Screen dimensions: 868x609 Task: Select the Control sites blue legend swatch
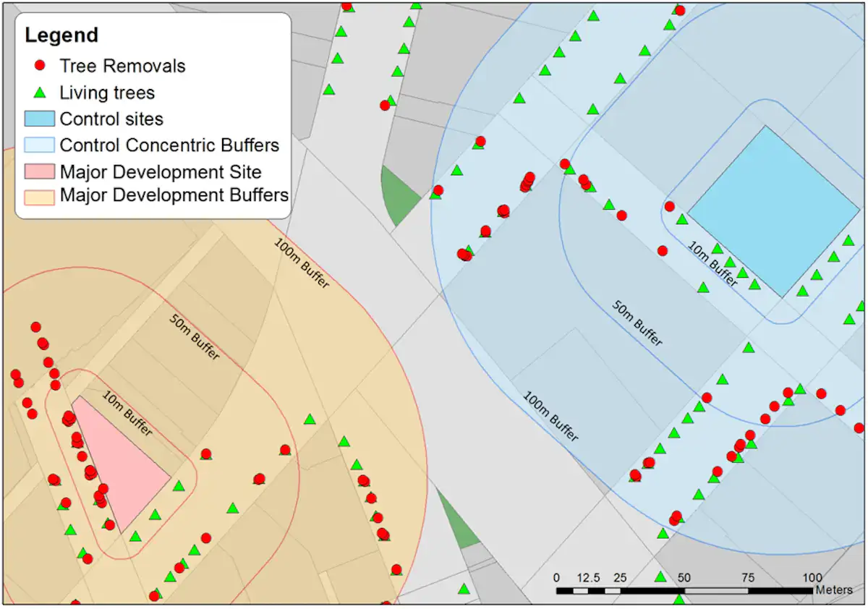point(40,119)
